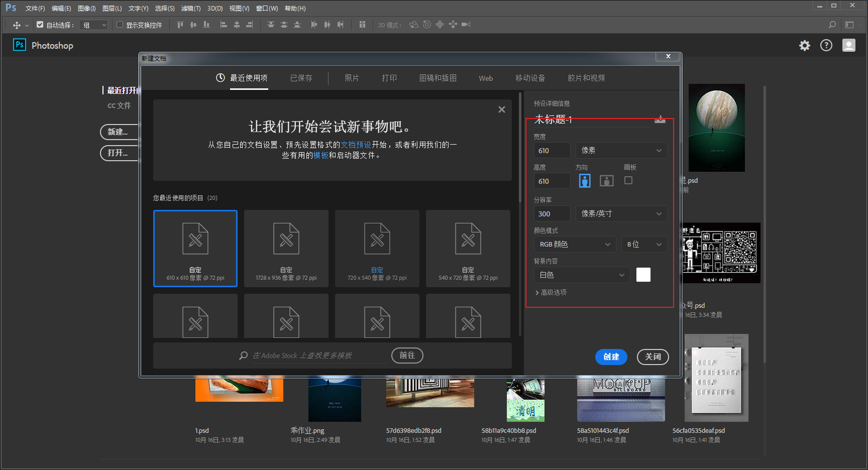Expand 高级选项 advanced options
Viewport: 868px width, 470px height.
click(551, 292)
